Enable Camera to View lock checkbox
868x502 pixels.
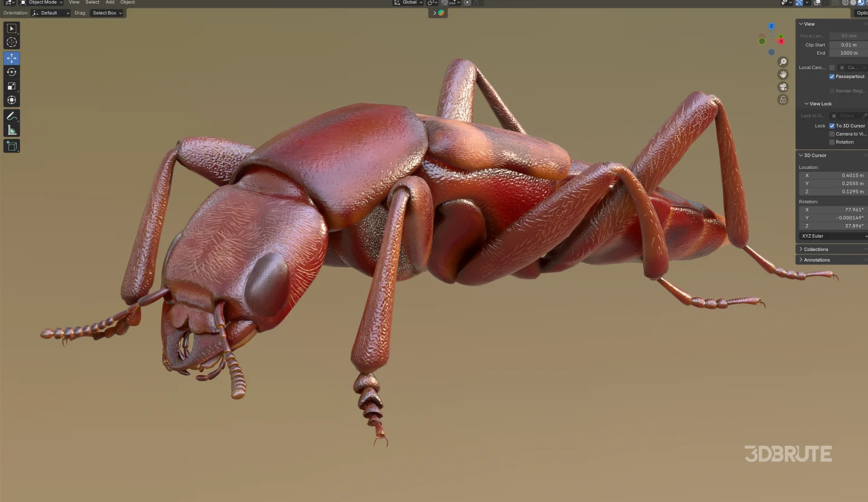pyautogui.click(x=832, y=134)
